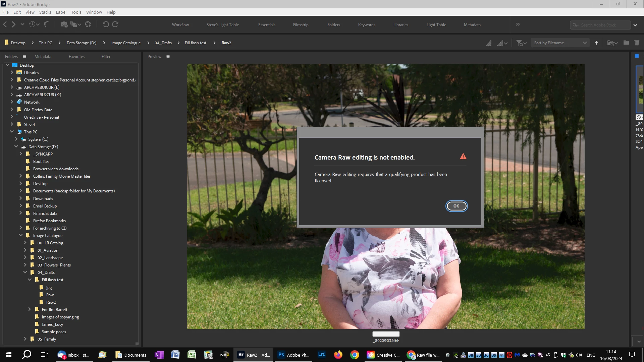This screenshot has width=644, height=362.
Task: Click the Delete item trash icon
Action: coord(637,43)
